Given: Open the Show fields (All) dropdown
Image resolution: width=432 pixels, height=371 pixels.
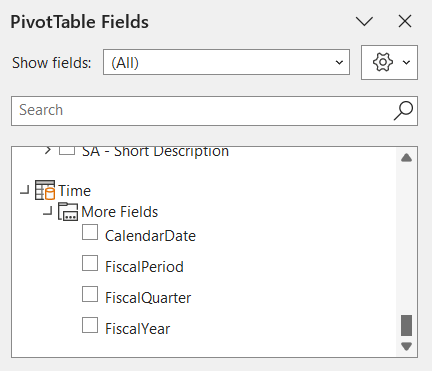Looking at the screenshot, I should pyautogui.click(x=226, y=62).
